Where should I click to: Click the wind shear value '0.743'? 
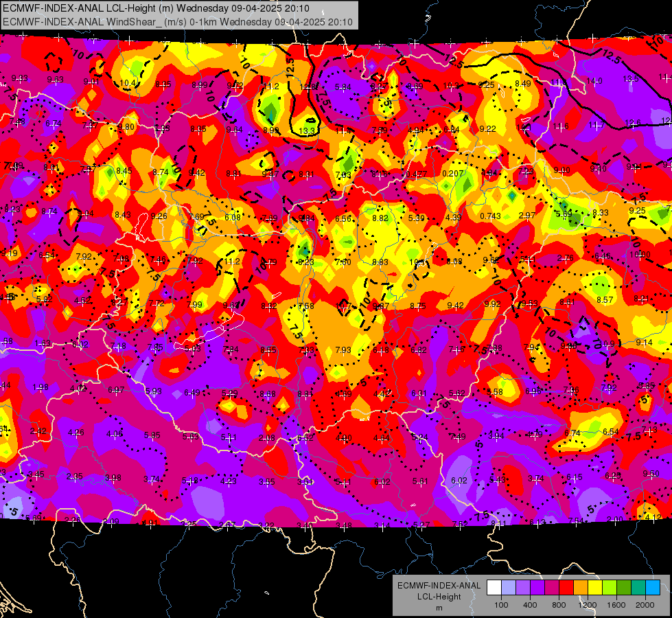(x=490, y=216)
